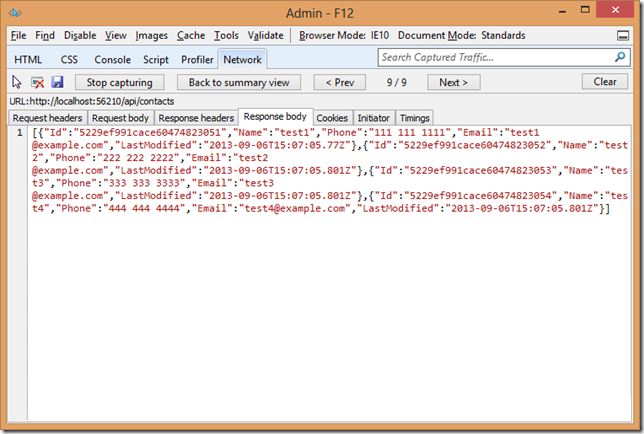This screenshot has height=434, width=644.
Task: Select the Timings tab
Action: 415,118
